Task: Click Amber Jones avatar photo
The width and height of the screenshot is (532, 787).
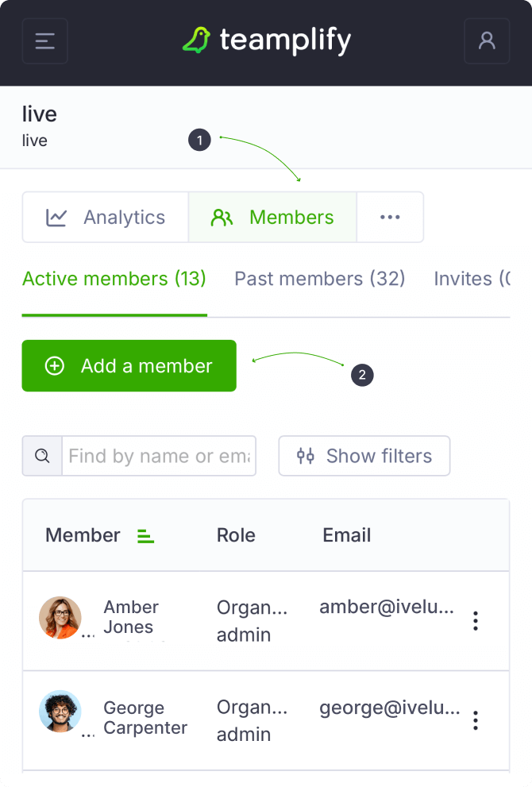Action: tap(60, 618)
